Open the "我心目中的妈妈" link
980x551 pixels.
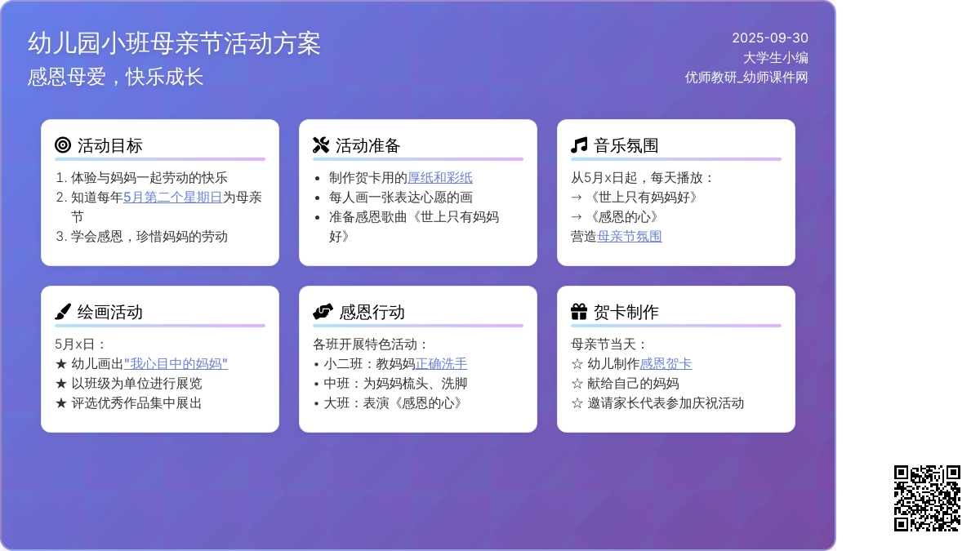176,363
